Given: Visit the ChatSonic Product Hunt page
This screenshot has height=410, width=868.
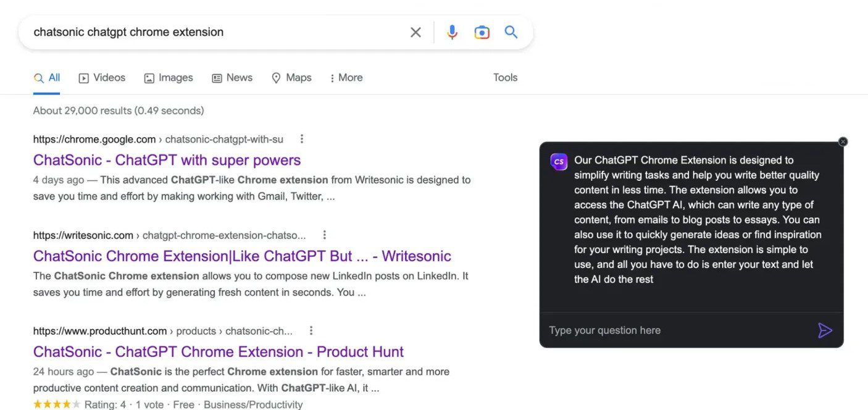Looking at the screenshot, I should (x=218, y=351).
